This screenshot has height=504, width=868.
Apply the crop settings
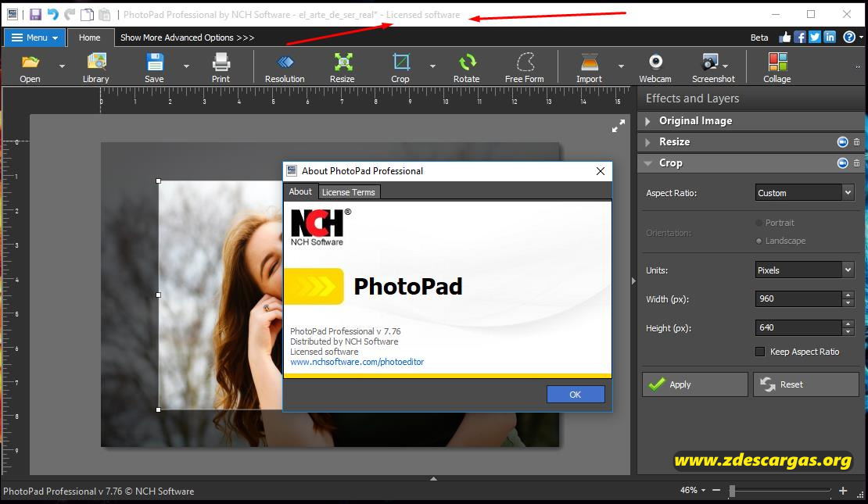point(694,384)
